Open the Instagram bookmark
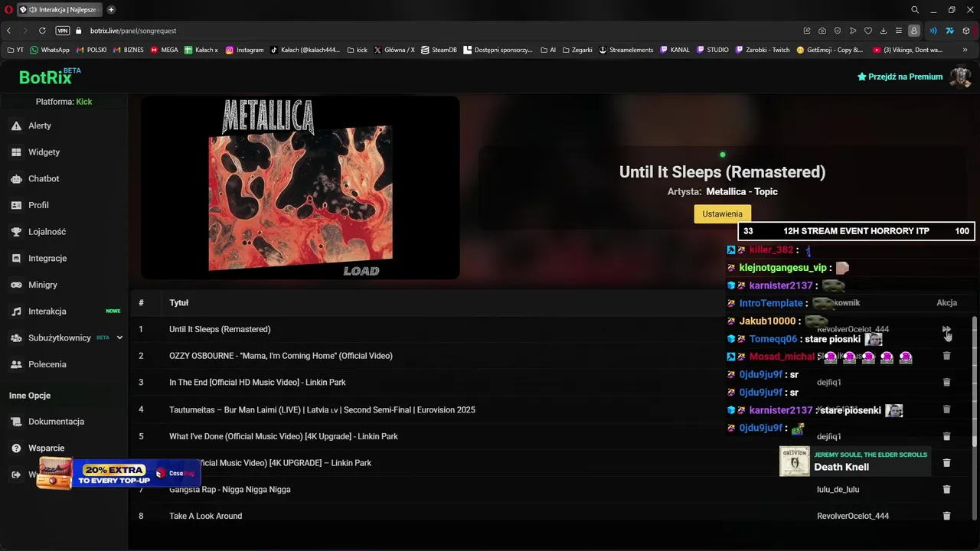This screenshot has height=551, width=980. coord(244,50)
